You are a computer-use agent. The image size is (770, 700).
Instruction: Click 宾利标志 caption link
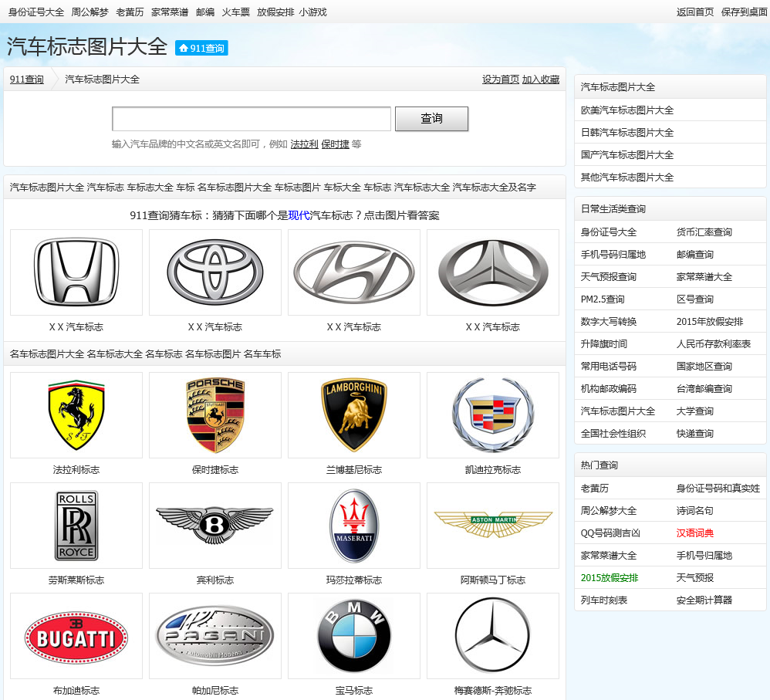coord(215,580)
